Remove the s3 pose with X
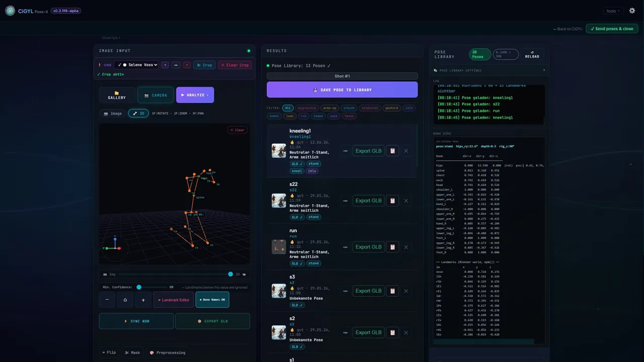 [406, 291]
